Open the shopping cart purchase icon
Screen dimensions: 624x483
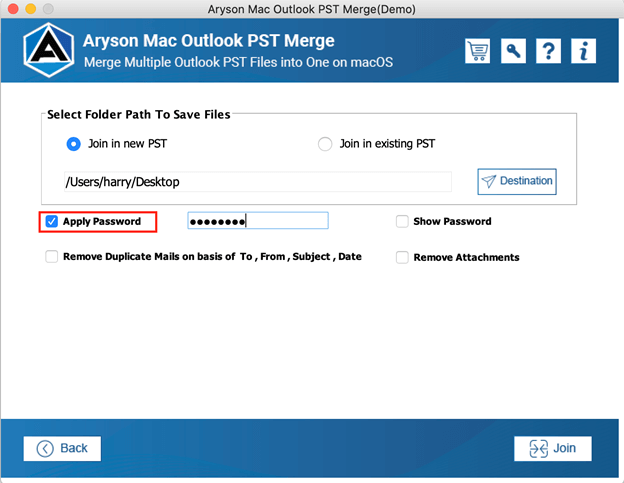478,51
